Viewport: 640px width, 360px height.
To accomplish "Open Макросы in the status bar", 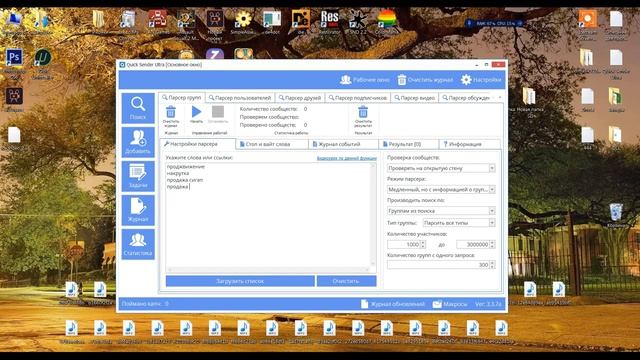I will (x=450, y=304).
